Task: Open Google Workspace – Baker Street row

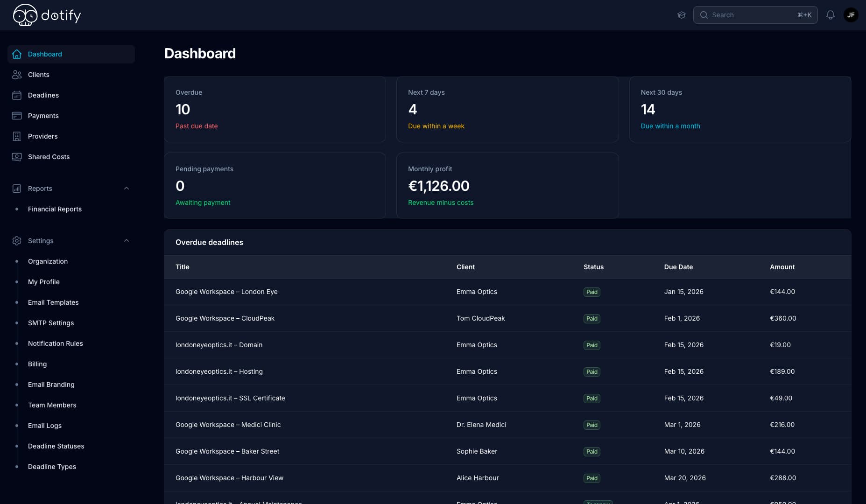Action: click(x=507, y=451)
